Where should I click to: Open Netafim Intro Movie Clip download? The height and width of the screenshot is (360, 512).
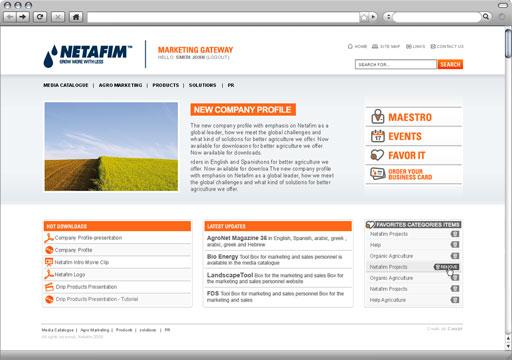click(x=81, y=262)
